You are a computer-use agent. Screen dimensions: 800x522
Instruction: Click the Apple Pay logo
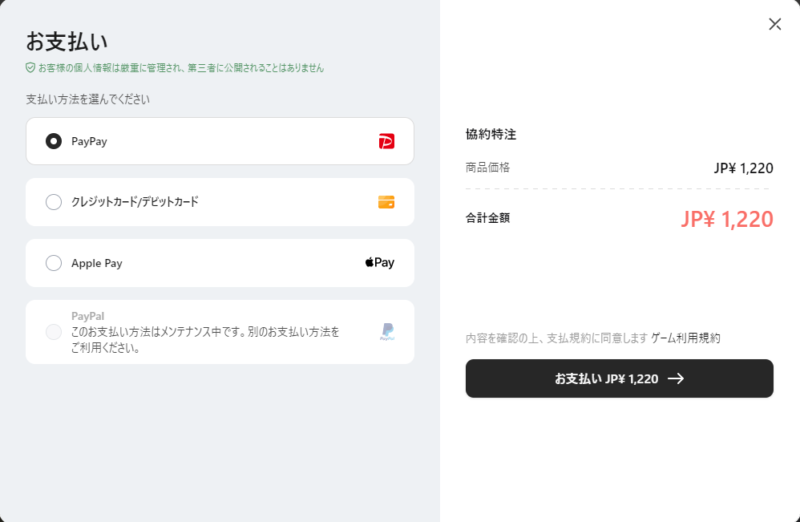click(x=380, y=263)
